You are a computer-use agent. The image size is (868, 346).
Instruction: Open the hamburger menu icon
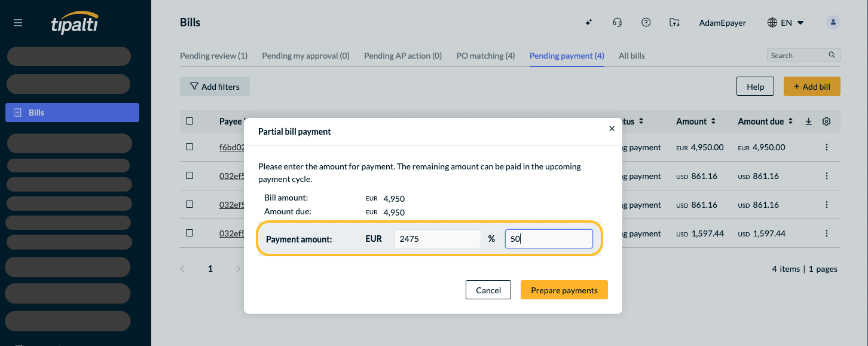point(18,23)
